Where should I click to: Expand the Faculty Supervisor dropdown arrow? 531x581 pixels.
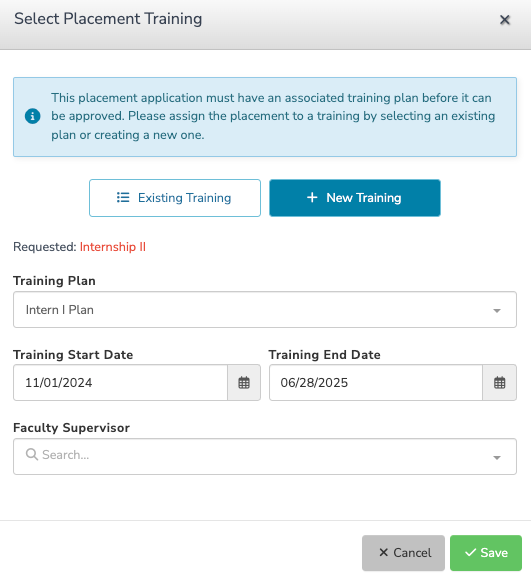(x=497, y=457)
